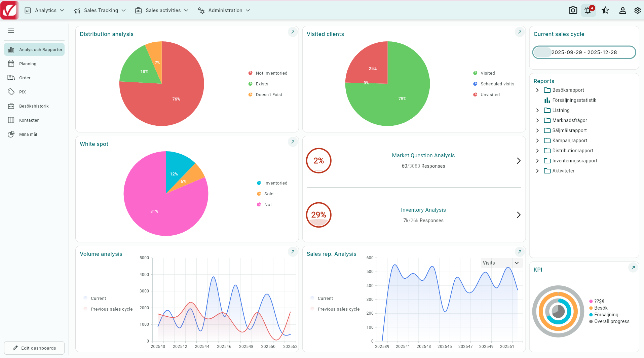Toggle Sold legend in White spot
The width and height of the screenshot is (644, 358).
click(265, 194)
